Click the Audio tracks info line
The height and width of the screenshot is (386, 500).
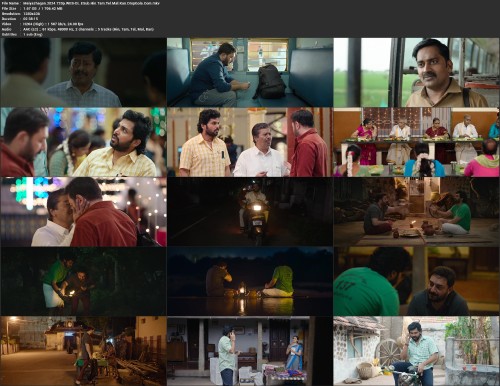tap(78, 29)
